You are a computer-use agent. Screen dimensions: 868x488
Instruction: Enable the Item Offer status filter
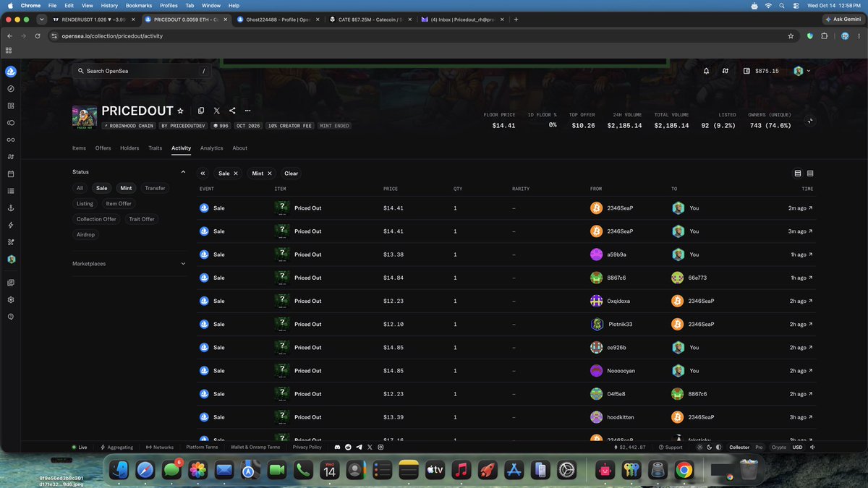click(119, 204)
